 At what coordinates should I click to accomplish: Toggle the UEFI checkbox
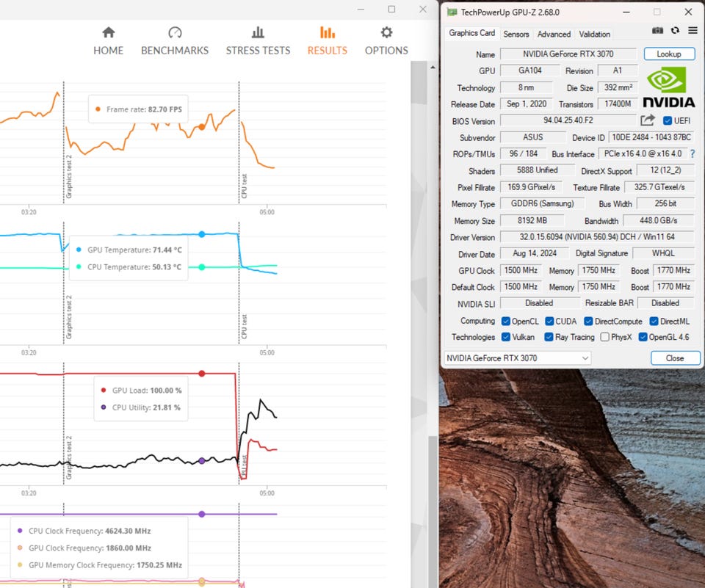pyautogui.click(x=668, y=120)
